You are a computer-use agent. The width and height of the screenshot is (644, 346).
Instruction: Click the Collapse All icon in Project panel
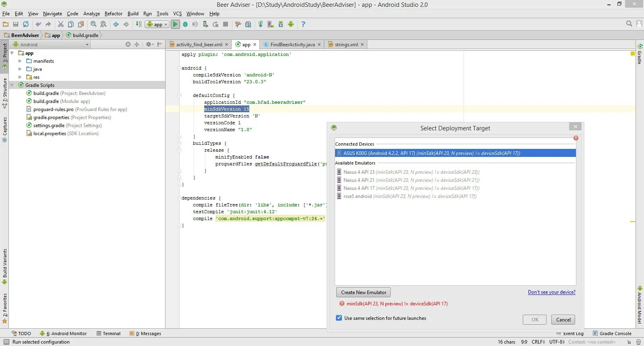pos(137,44)
